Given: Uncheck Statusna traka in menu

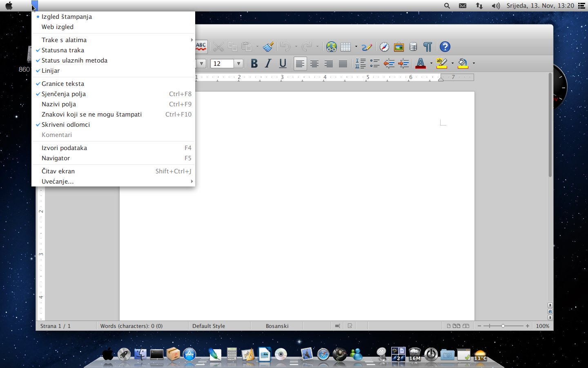Looking at the screenshot, I should [x=63, y=50].
